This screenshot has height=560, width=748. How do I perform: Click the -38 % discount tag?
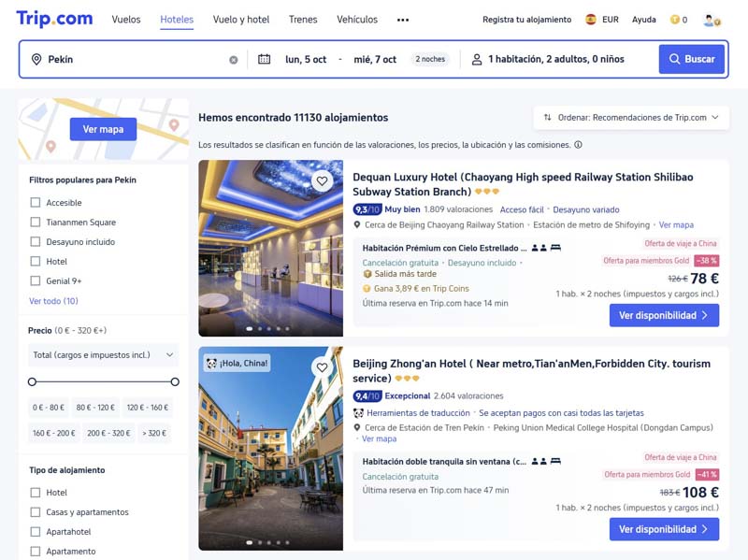[x=707, y=261]
